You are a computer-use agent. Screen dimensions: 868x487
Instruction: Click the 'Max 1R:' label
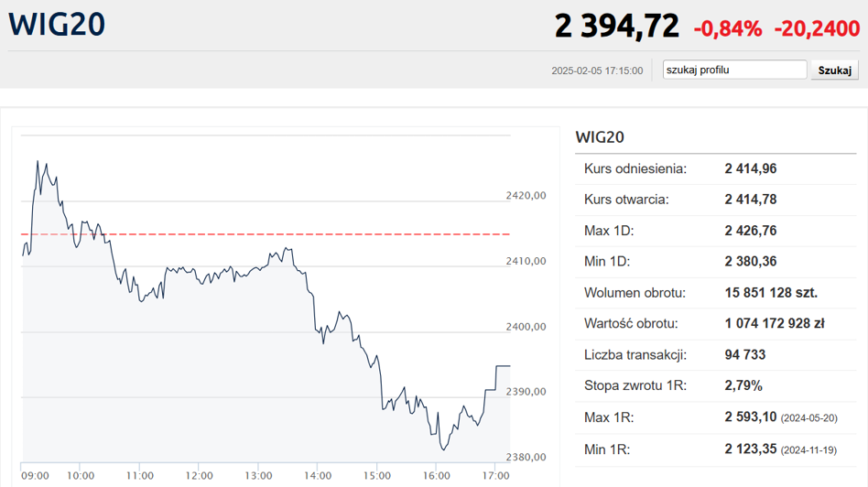pyautogui.click(x=608, y=417)
